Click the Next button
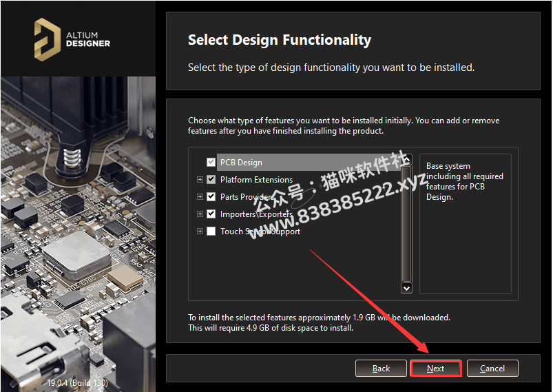The image size is (553, 392). click(x=435, y=369)
